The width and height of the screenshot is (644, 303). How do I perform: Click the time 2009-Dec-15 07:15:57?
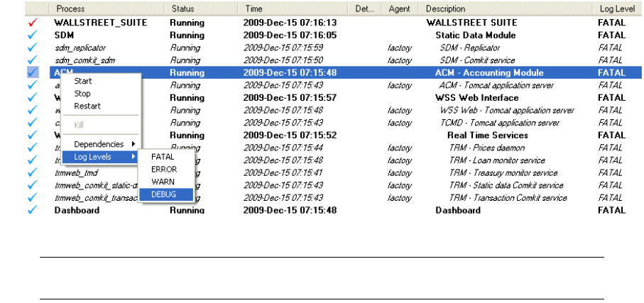click(x=290, y=98)
